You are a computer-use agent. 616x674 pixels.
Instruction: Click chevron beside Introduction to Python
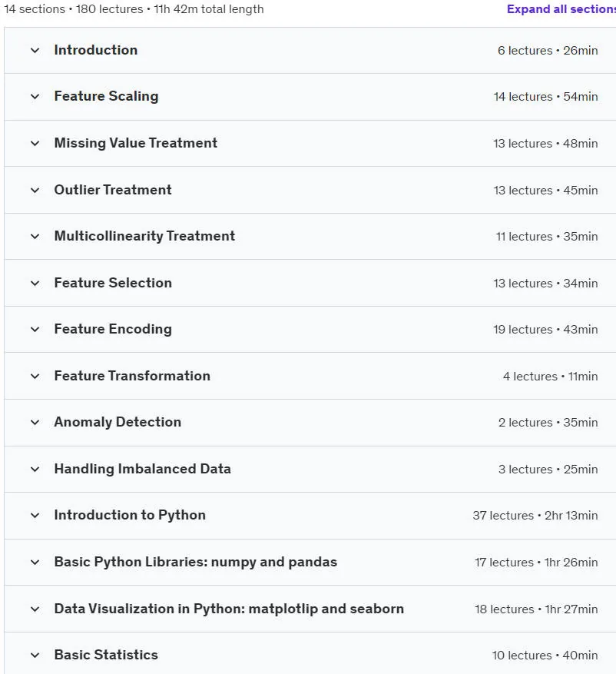(35, 516)
